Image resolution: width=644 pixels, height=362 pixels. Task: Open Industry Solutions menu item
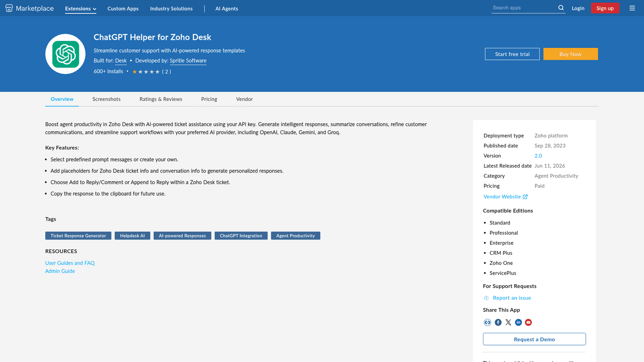coord(171,8)
